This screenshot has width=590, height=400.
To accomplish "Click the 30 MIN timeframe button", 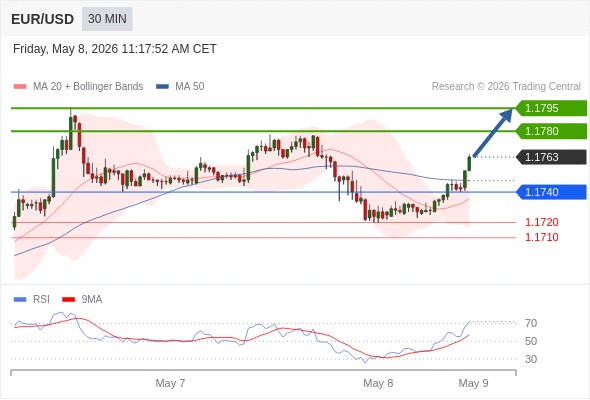I will click(107, 19).
